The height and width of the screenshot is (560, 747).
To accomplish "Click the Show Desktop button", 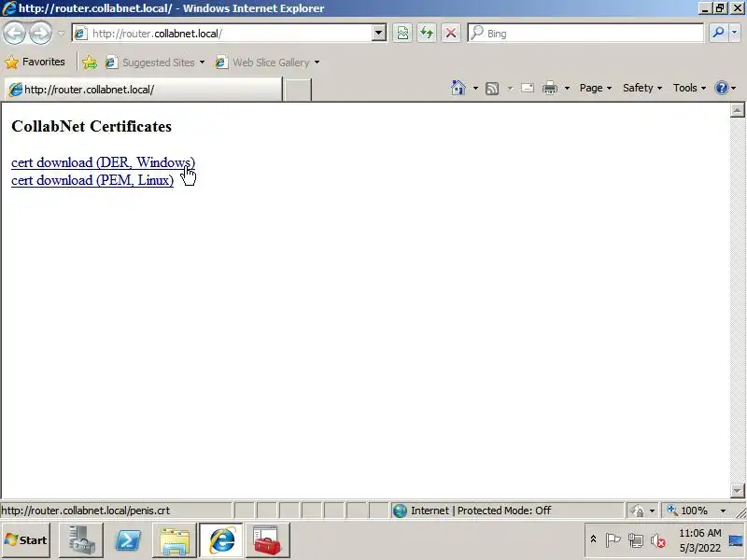I will pyautogui.click(x=737, y=540).
